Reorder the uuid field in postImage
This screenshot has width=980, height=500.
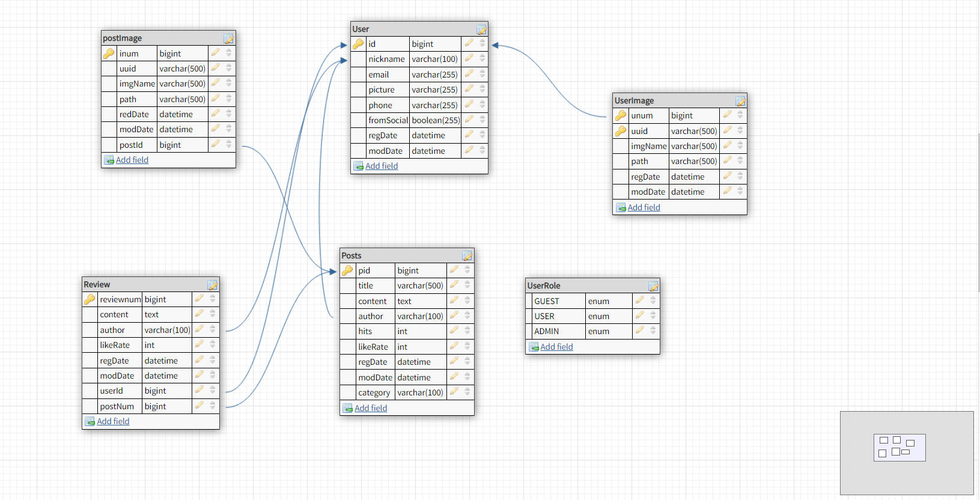pos(228,68)
